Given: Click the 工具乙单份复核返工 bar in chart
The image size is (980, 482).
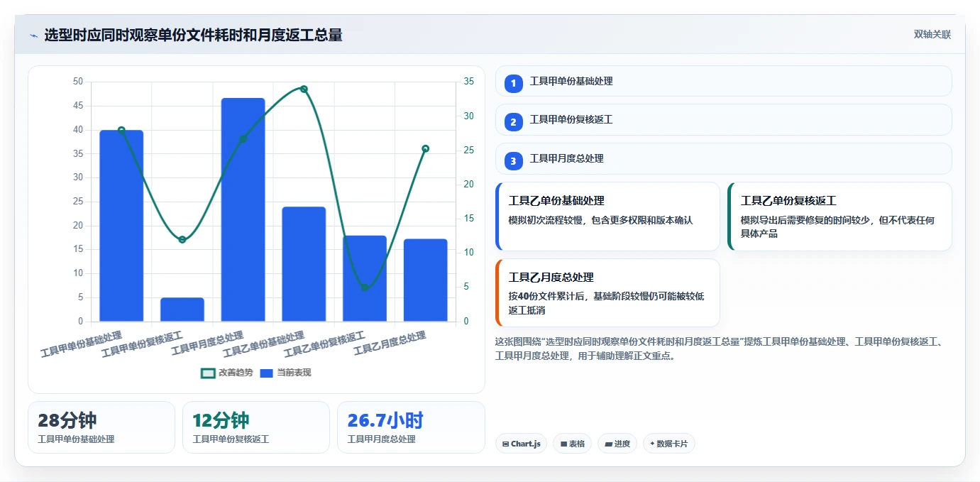Looking at the screenshot, I should click(x=365, y=278).
